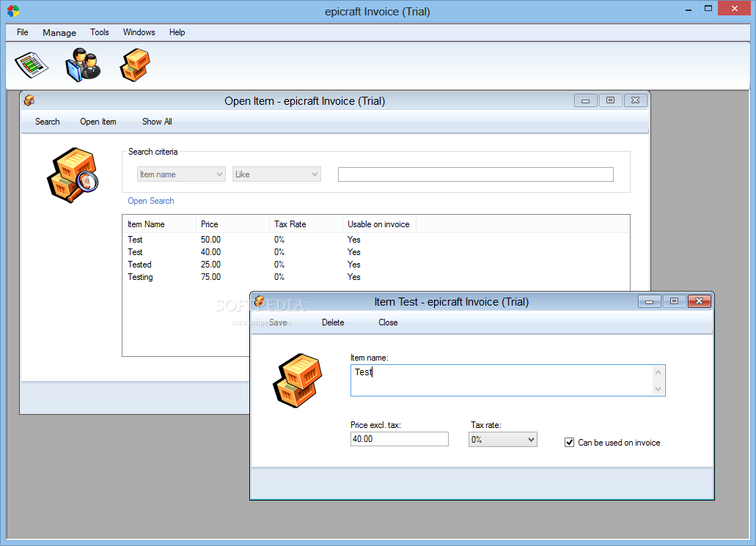This screenshot has height=546, width=756.
Task: Click Save in Item Test window
Action: coord(278,322)
